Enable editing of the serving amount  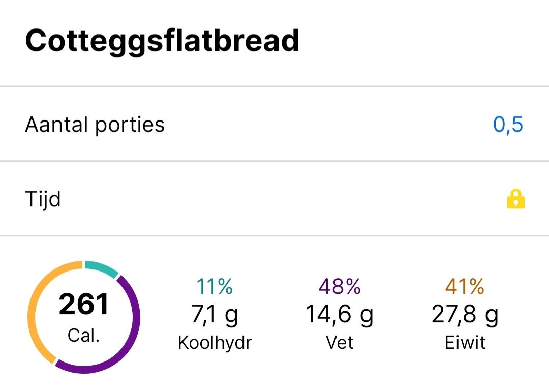point(507,124)
